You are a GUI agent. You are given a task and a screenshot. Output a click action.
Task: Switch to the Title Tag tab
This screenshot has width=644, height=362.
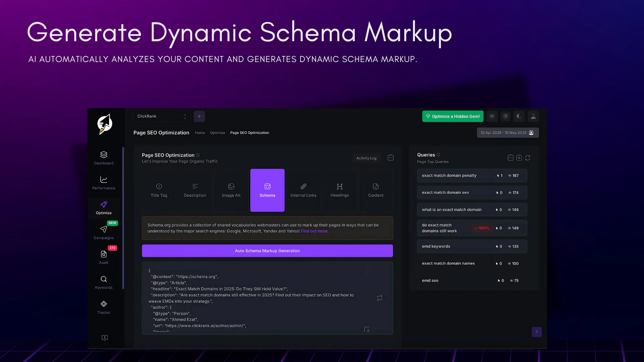(x=159, y=190)
